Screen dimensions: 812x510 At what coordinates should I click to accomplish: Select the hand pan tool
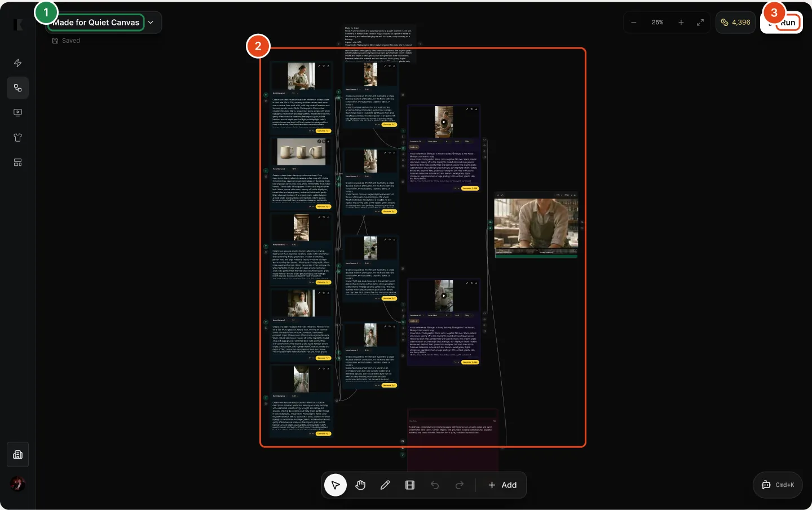tap(360, 485)
